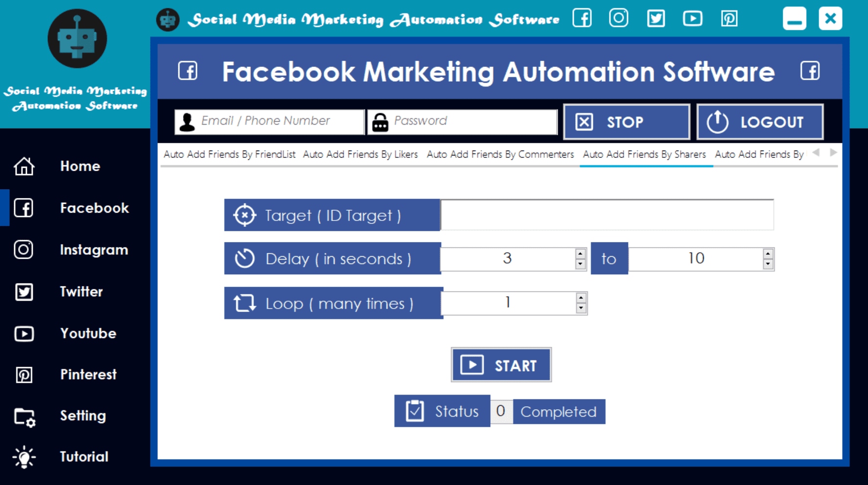
Task: Click the padlock icon by Password field
Action: pyautogui.click(x=380, y=122)
